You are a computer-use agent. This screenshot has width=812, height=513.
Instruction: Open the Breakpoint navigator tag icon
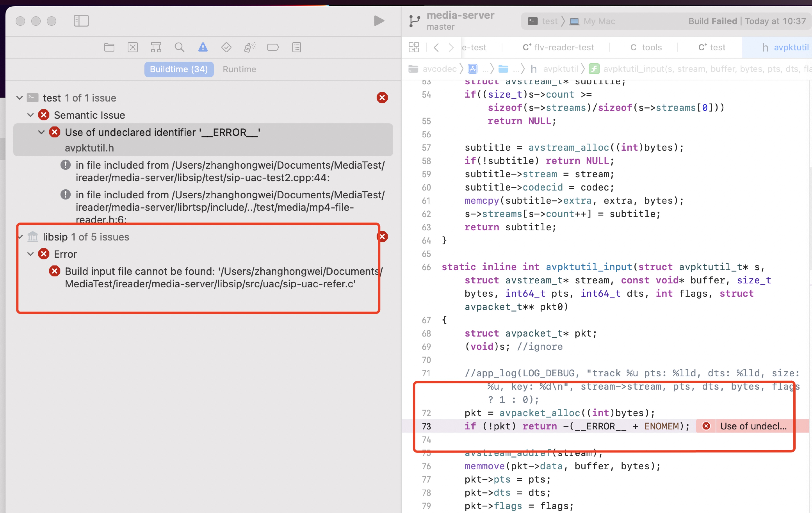(273, 47)
